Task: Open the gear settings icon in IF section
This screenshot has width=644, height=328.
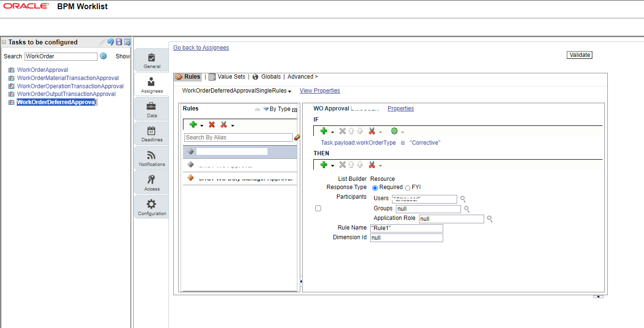Action: click(x=395, y=131)
